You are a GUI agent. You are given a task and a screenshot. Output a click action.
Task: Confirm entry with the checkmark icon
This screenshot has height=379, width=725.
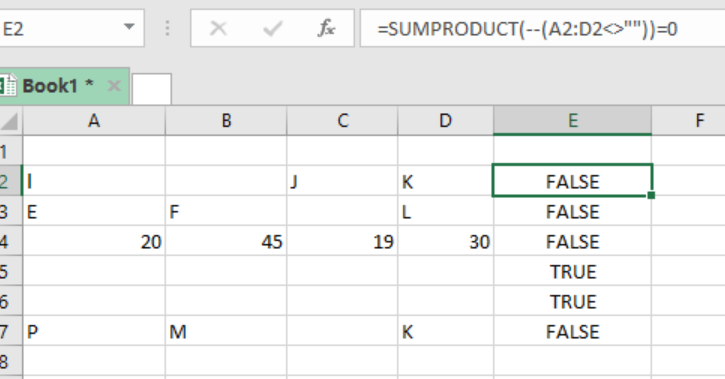coord(272,29)
